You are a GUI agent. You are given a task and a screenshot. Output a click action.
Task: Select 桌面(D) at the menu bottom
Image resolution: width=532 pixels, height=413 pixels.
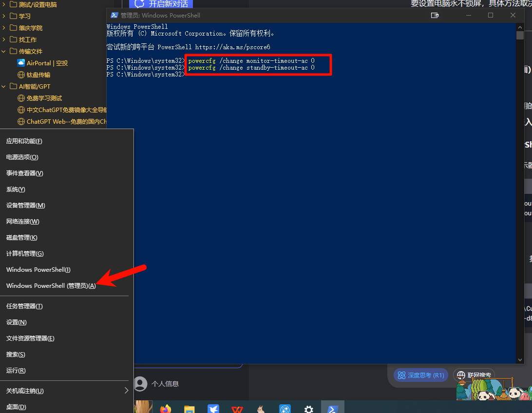(66, 407)
